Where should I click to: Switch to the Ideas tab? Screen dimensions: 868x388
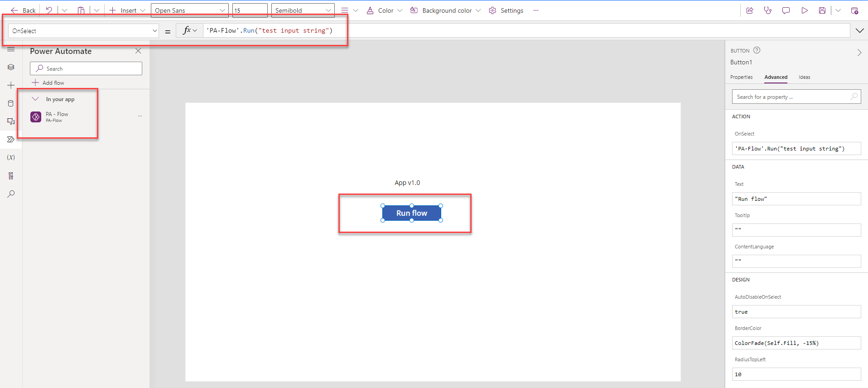tap(804, 77)
